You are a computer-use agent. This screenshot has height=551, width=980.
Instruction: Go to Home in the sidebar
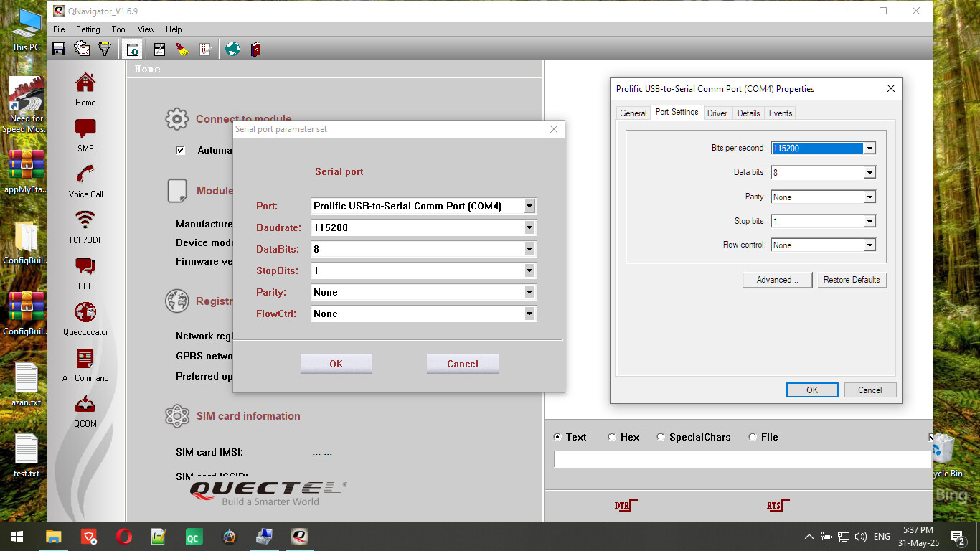tap(85, 90)
